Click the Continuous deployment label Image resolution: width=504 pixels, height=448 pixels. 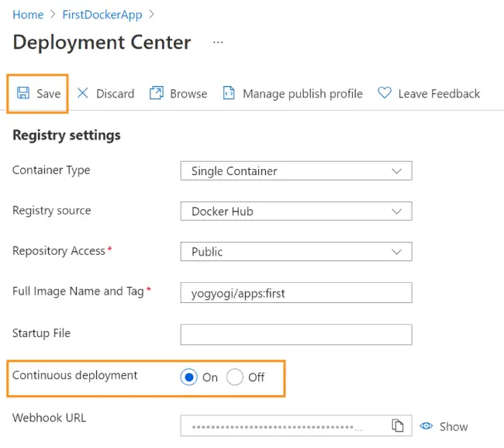75,375
